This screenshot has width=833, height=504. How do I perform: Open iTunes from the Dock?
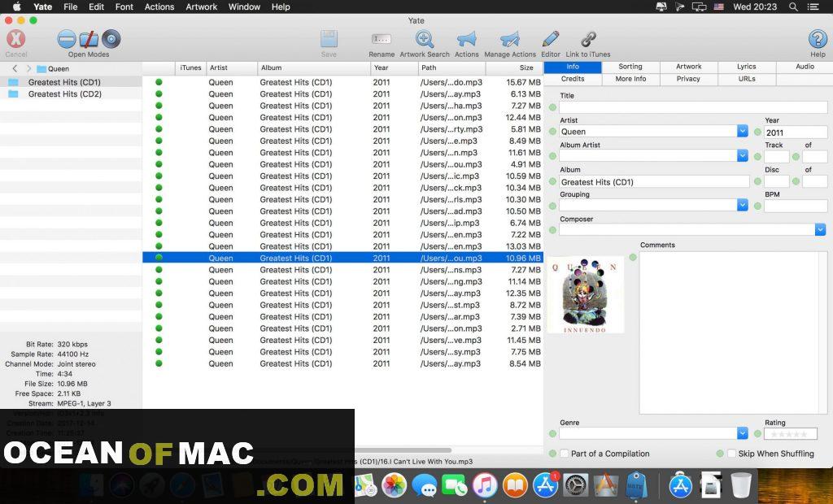(x=485, y=485)
